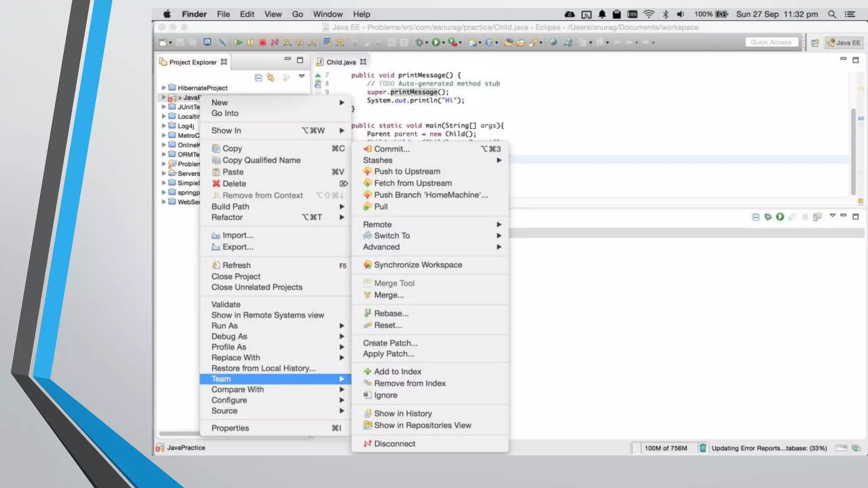Select the Java EE perspective button
Image resolution: width=868 pixels, height=488 pixels.
pyautogui.click(x=844, y=43)
